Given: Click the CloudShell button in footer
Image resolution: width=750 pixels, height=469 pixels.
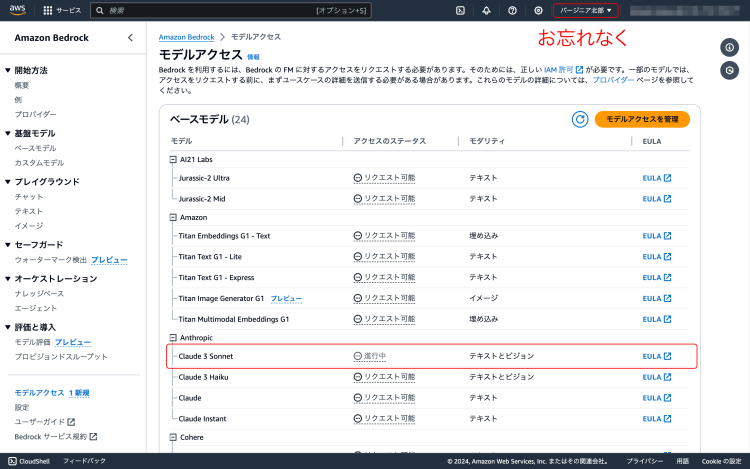Looking at the screenshot, I should (x=29, y=461).
